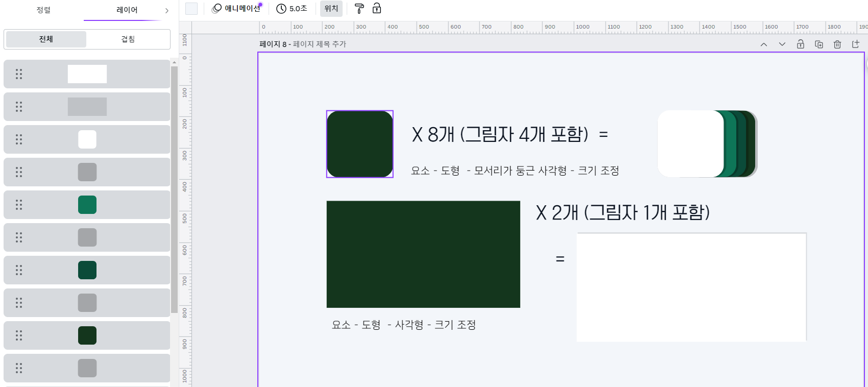Select the bright green rounded square layer
This screenshot has height=387, width=868.
tap(87, 205)
